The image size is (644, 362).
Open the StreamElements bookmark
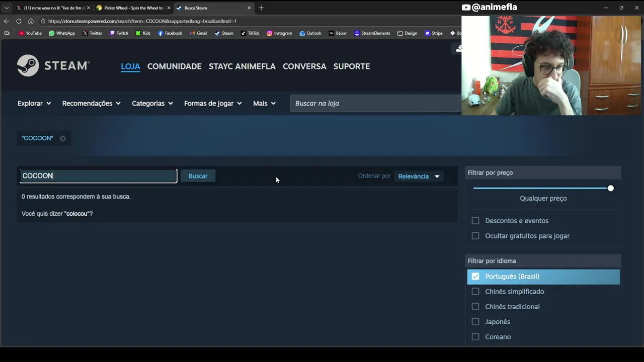pyautogui.click(x=372, y=33)
